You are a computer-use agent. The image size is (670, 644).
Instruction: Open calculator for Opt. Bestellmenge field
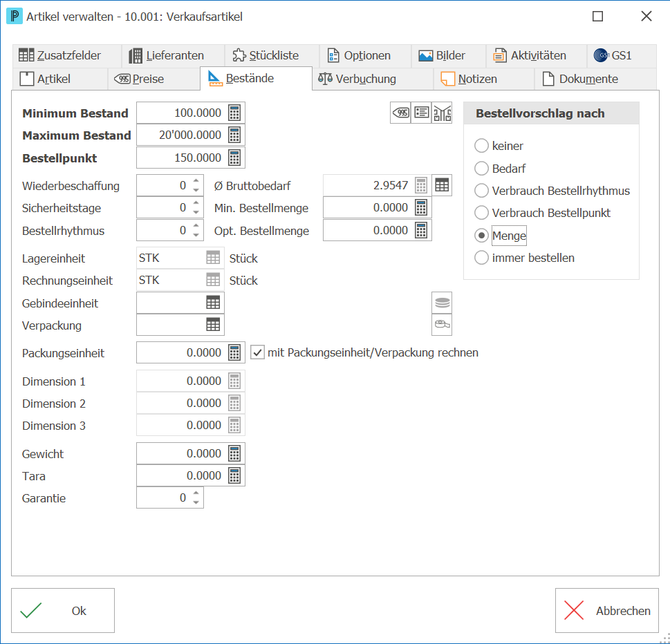[x=421, y=230]
